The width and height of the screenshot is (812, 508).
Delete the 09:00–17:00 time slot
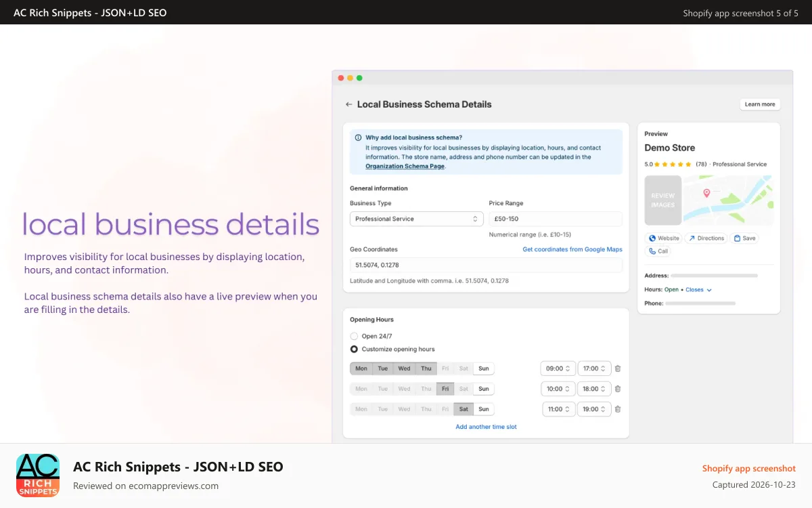[x=618, y=368]
